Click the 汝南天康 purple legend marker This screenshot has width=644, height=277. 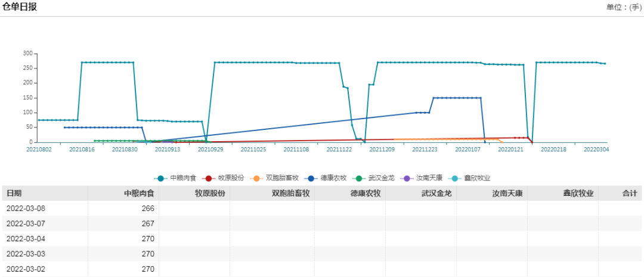click(407, 178)
